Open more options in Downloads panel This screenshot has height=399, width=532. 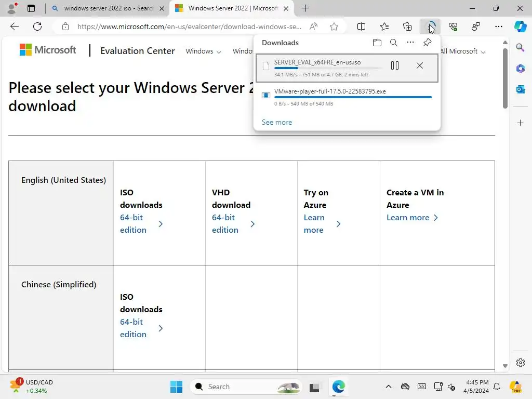click(x=410, y=43)
